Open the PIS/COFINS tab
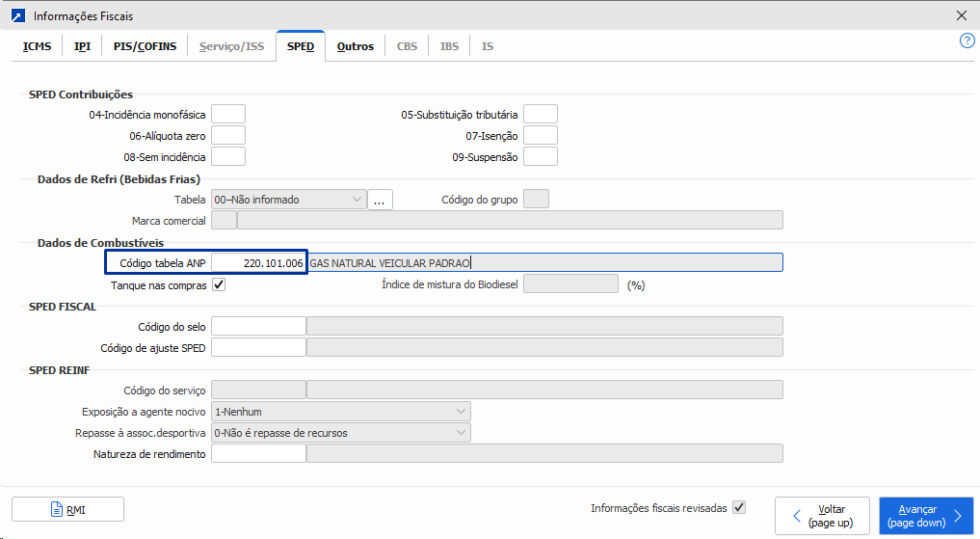980x539 pixels. (145, 46)
